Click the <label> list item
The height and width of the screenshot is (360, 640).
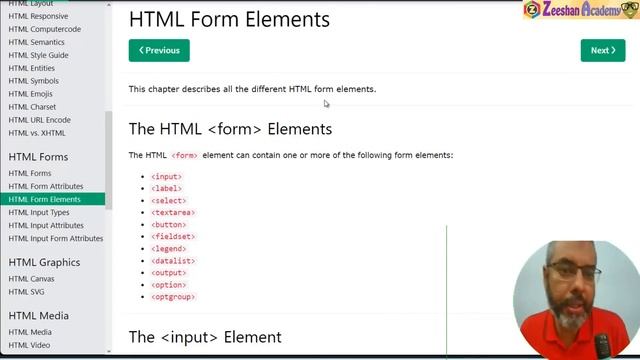167,189
